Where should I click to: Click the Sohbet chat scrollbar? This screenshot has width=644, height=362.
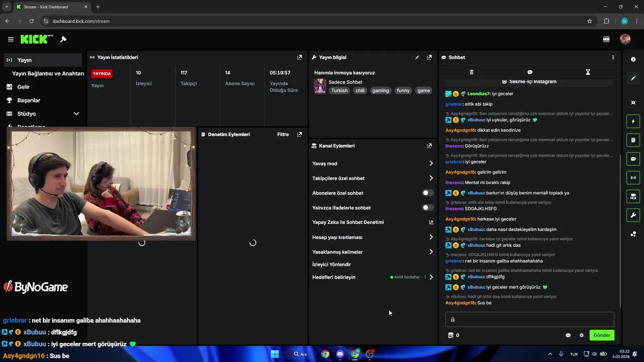620,231
